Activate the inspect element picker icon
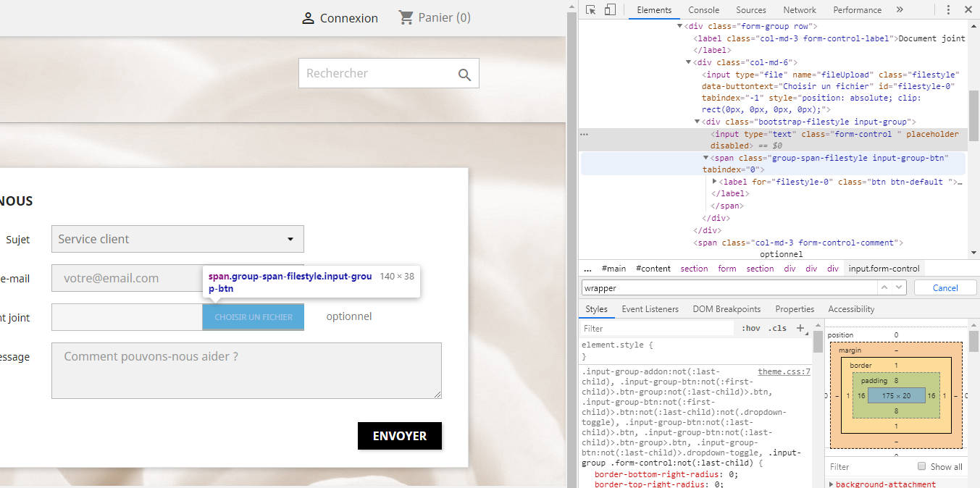This screenshot has height=488, width=980. pyautogui.click(x=591, y=10)
